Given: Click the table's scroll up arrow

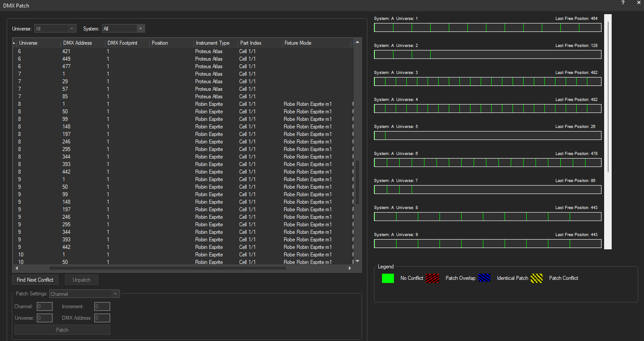Looking at the screenshot, I should 357,43.
